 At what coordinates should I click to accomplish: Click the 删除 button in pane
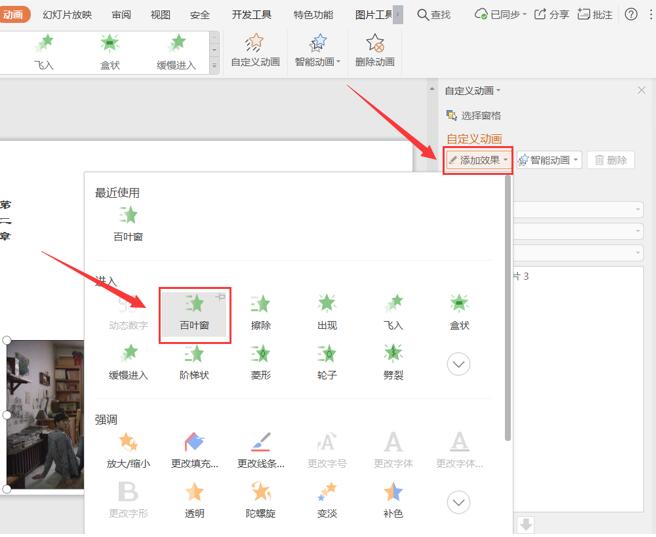pos(611,160)
